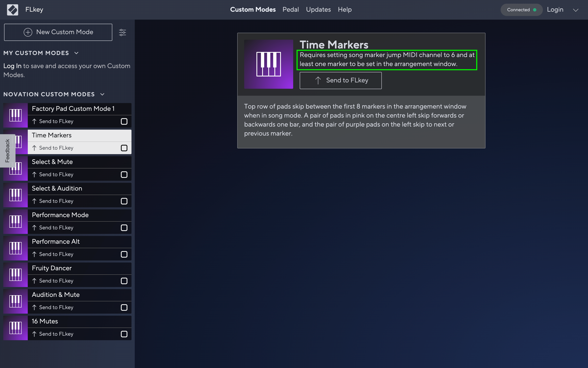Send Fruity Dancer to FLkey
The height and width of the screenshot is (368, 588).
click(x=53, y=281)
